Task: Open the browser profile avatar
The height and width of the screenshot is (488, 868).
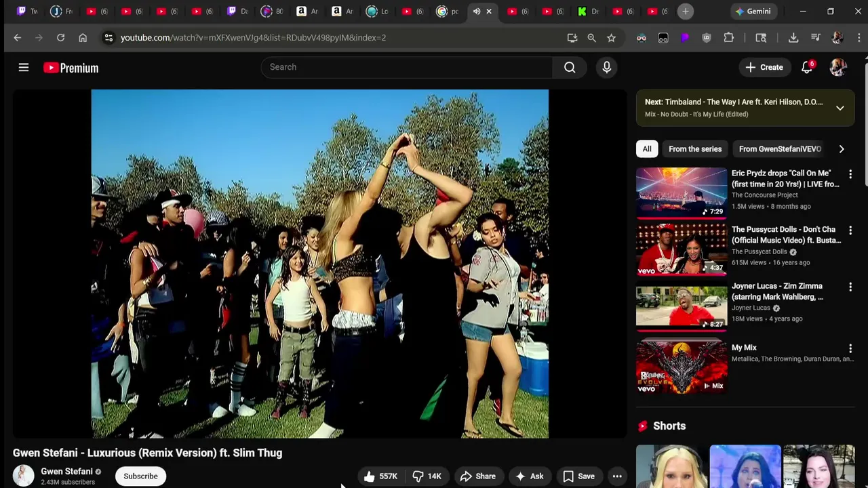Action: [x=837, y=38]
